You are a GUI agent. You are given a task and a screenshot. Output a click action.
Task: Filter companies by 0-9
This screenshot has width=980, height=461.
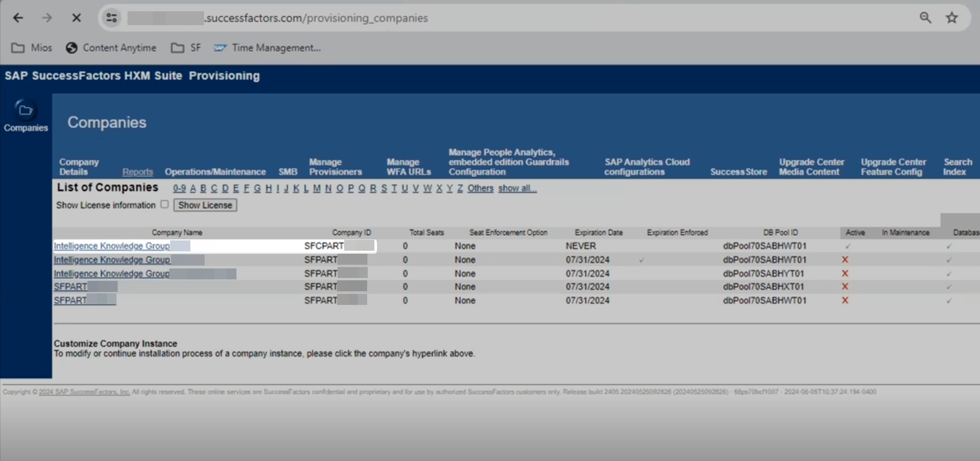(x=179, y=188)
